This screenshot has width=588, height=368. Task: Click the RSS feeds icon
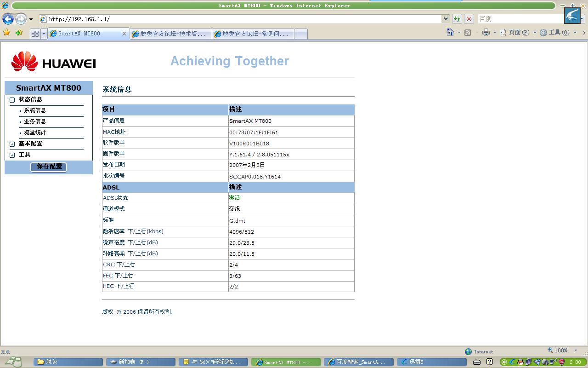coord(468,33)
